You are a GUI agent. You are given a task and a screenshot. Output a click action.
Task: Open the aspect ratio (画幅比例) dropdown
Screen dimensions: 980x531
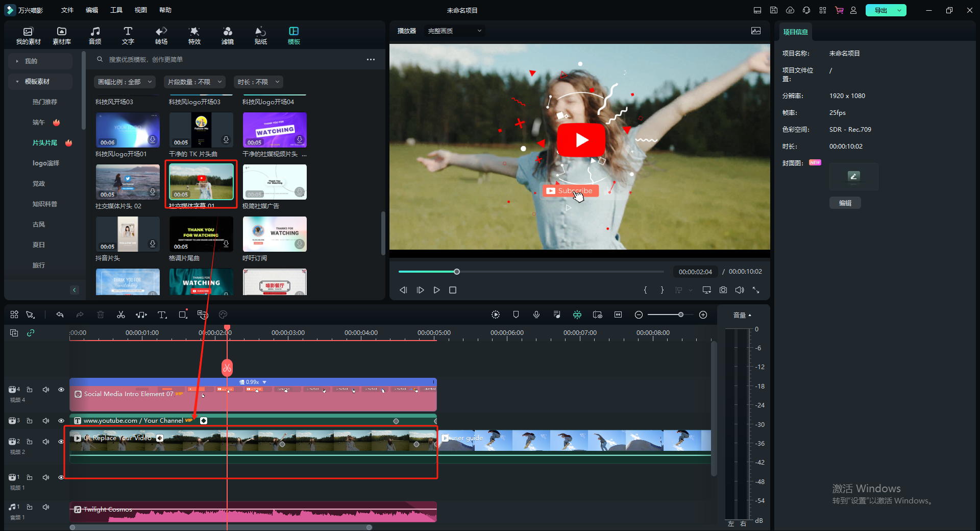tap(125, 82)
